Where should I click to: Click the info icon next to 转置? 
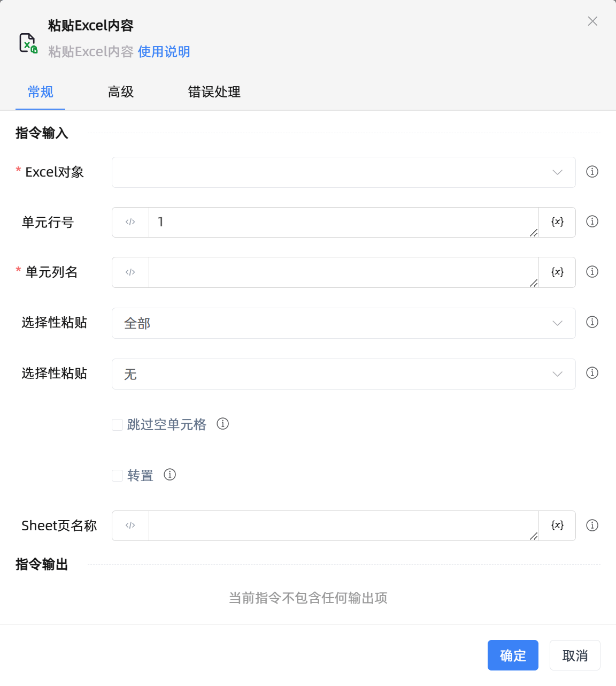click(170, 475)
